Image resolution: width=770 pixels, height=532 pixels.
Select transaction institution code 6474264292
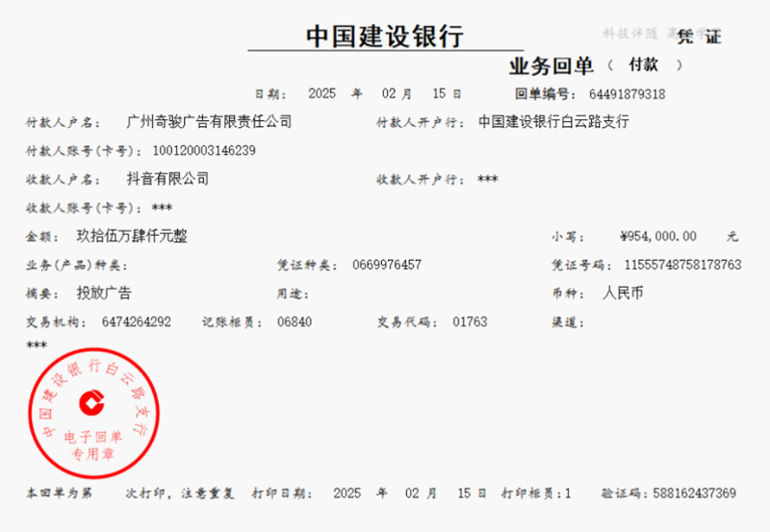tap(136, 321)
